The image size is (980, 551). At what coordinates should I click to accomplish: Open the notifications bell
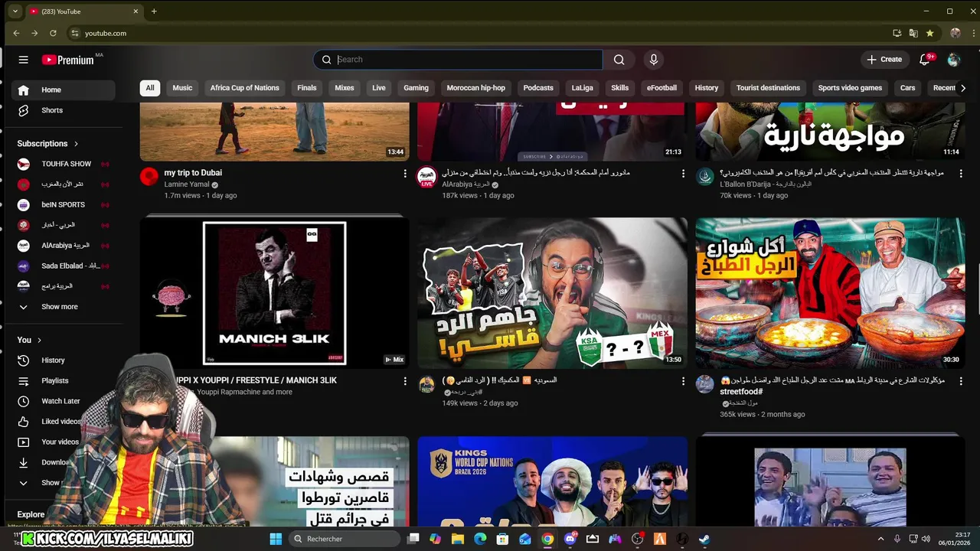925,60
